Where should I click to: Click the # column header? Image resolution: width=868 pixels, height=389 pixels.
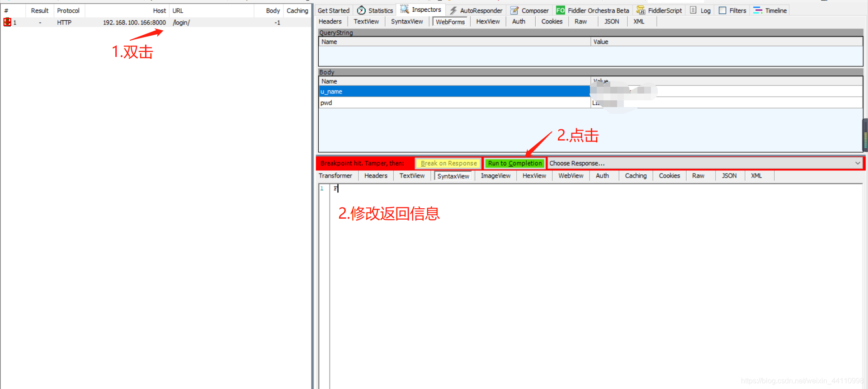coord(13,10)
